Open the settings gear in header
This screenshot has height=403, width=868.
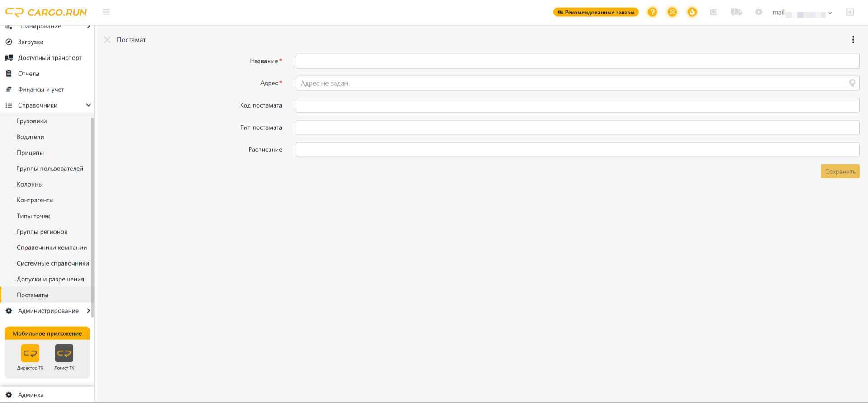click(x=759, y=12)
